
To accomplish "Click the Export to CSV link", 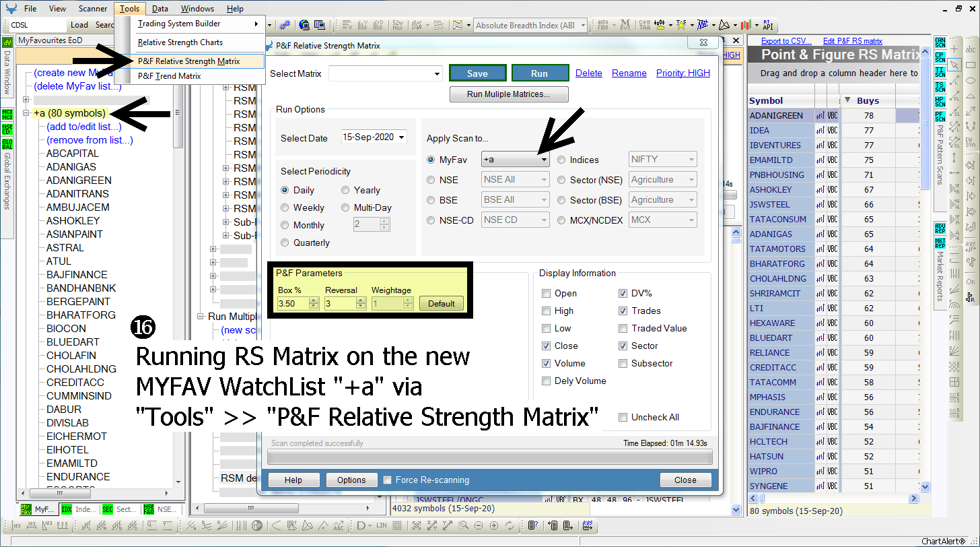I will (x=786, y=41).
